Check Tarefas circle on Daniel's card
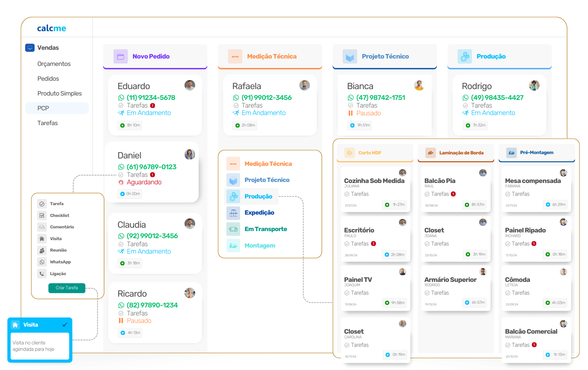 coord(121,175)
